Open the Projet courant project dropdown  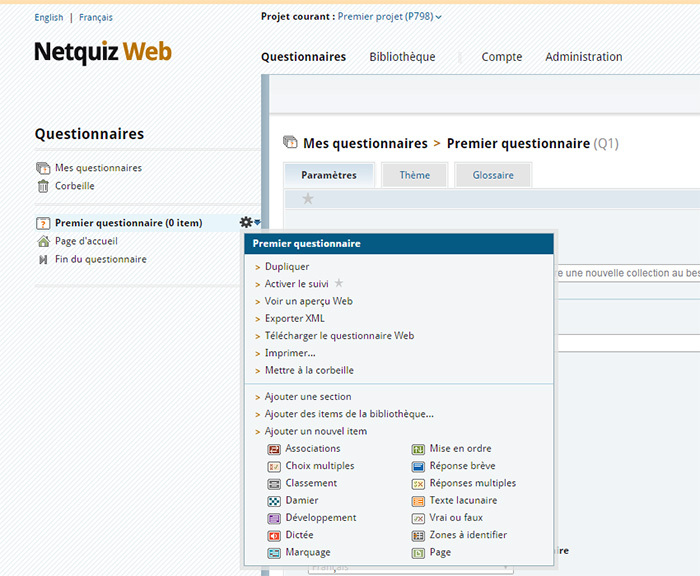tap(389, 17)
